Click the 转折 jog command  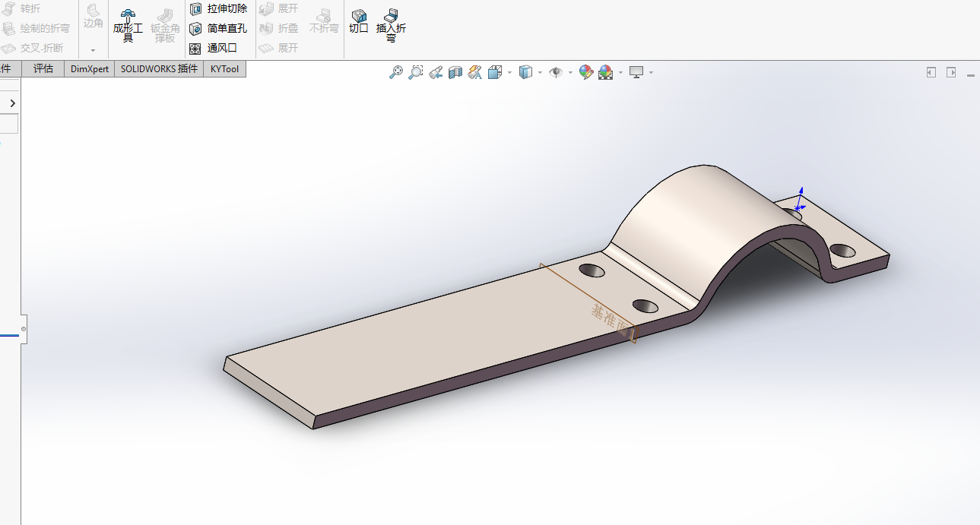click(22, 8)
